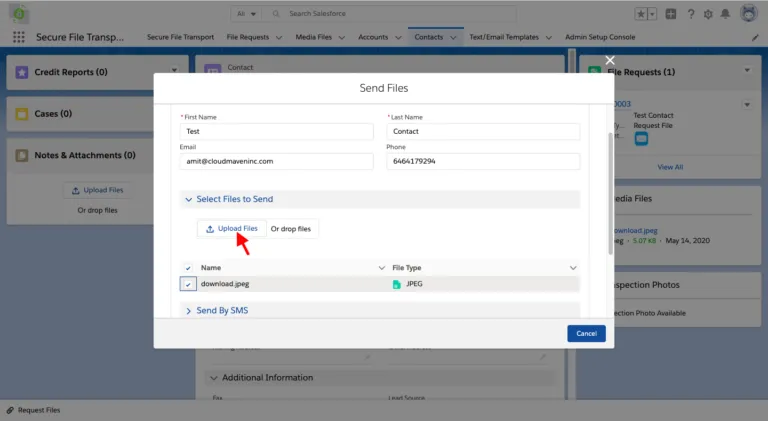This screenshot has width=768, height=421.
Task: Click the First Name input field
Action: [x=276, y=132]
